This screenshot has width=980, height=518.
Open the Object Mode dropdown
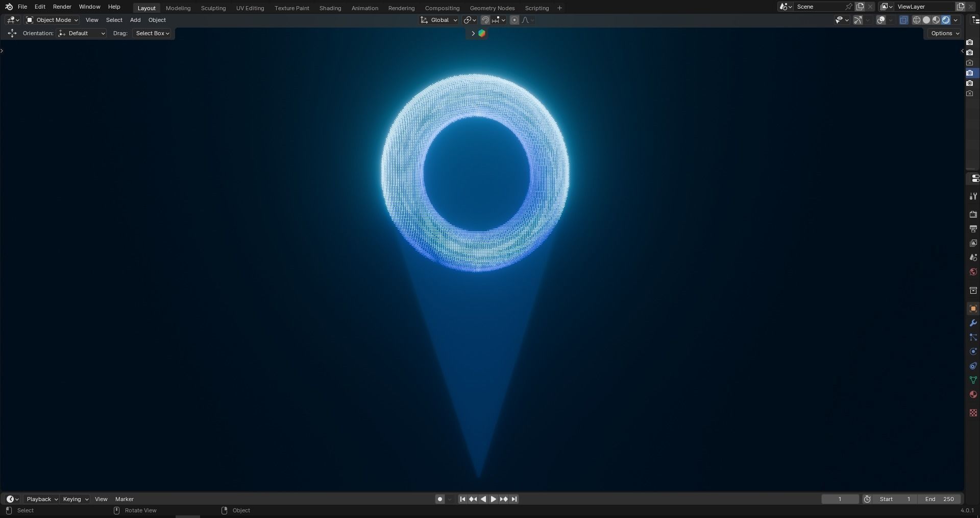tap(52, 20)
